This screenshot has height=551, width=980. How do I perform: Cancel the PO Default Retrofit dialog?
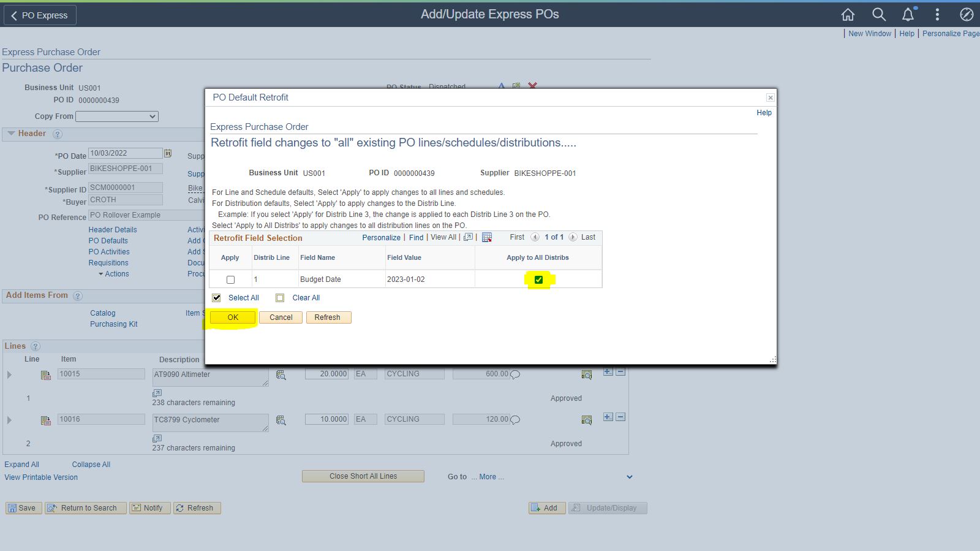pos(281,317)
